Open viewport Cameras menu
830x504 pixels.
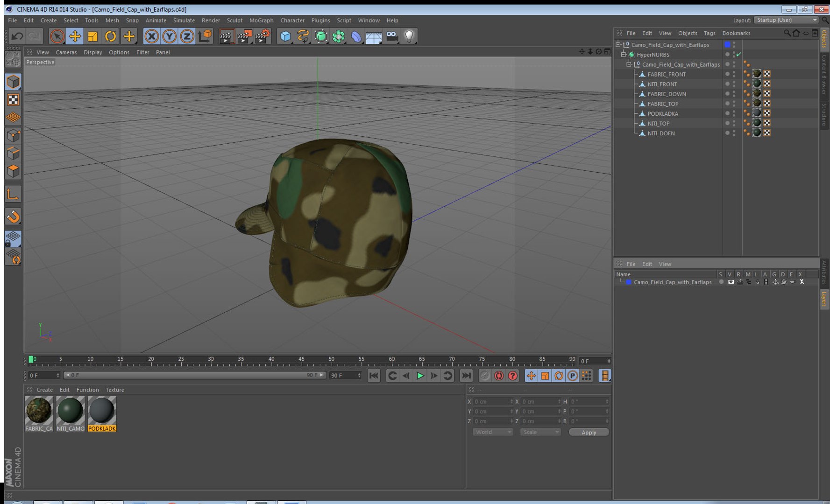point(66,52)
